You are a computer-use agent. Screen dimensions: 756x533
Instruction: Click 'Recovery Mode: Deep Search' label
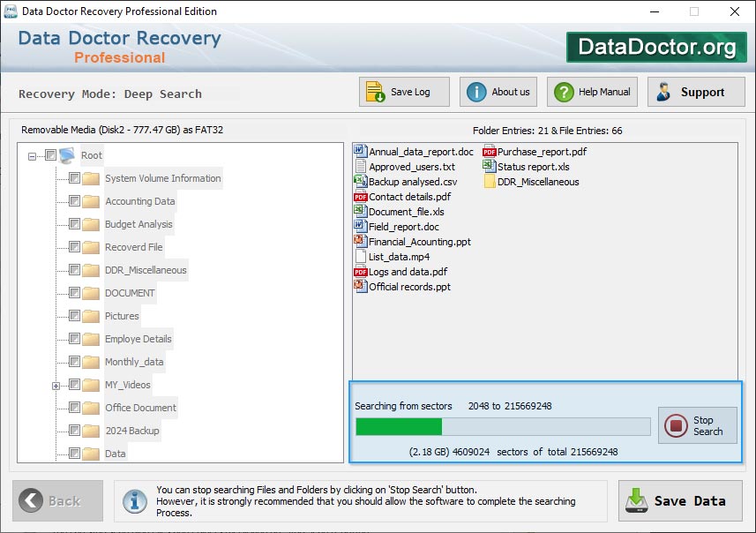[x=110, y=94]
